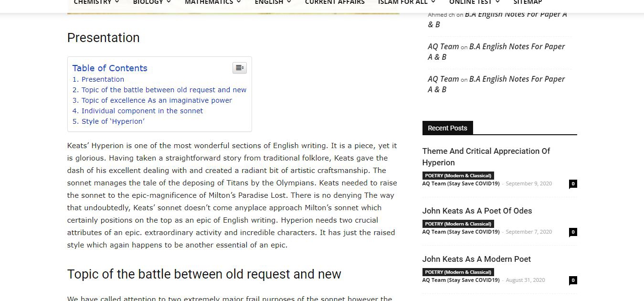Toggle the Table of Contents list icon
The image size is (644, 301).
pyautogui.click(x=239, y=68)
